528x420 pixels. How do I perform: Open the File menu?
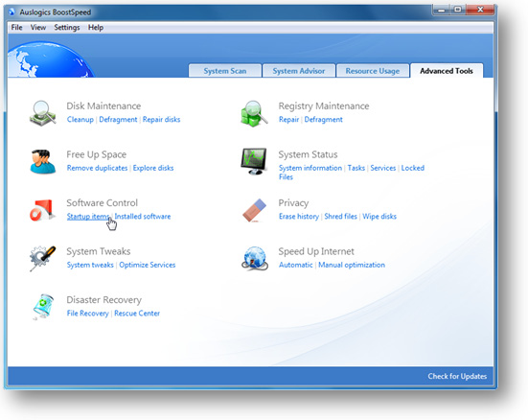pyautogui.click(x=16, y=27)
